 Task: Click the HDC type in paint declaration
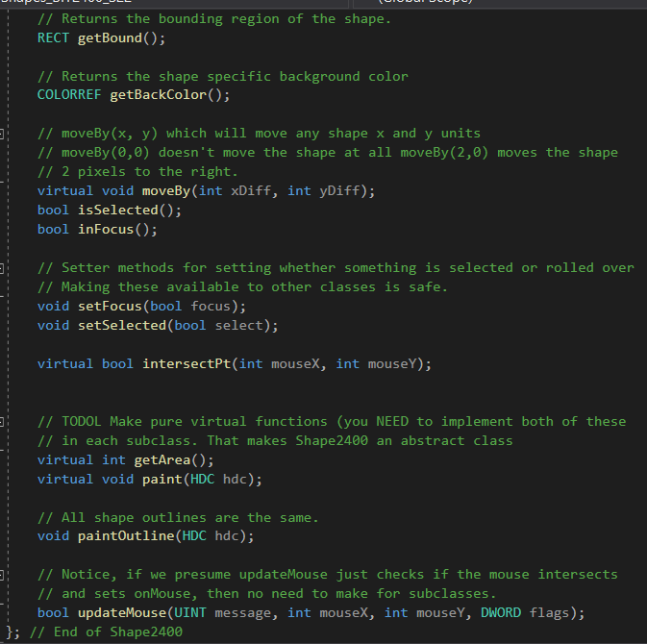203,479
